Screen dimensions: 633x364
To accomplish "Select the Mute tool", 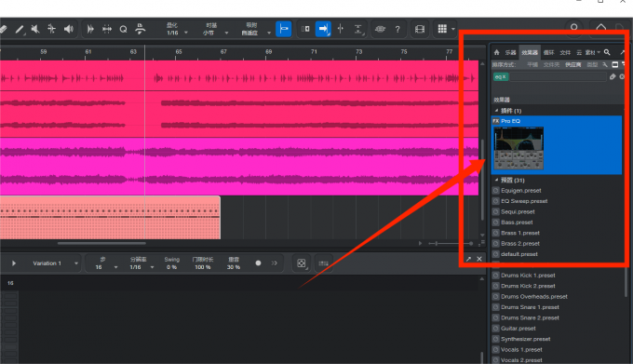I will (35, 29).
